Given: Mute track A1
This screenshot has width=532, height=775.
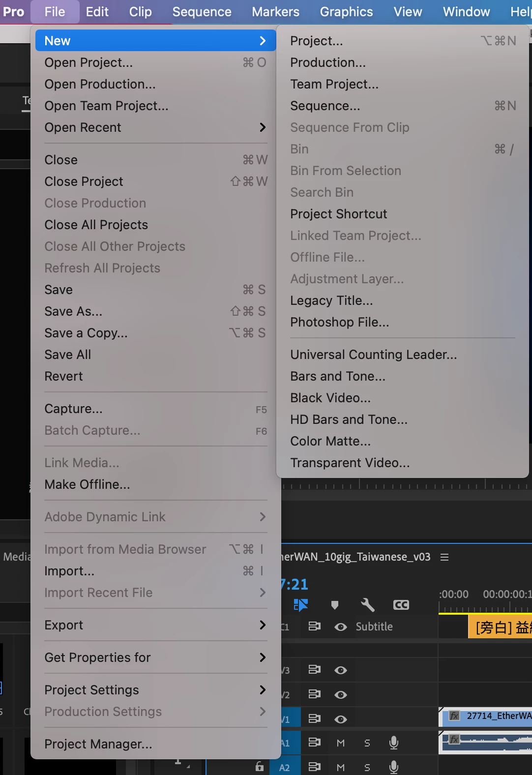Looking at the screenshot, I should coord(341,743).
